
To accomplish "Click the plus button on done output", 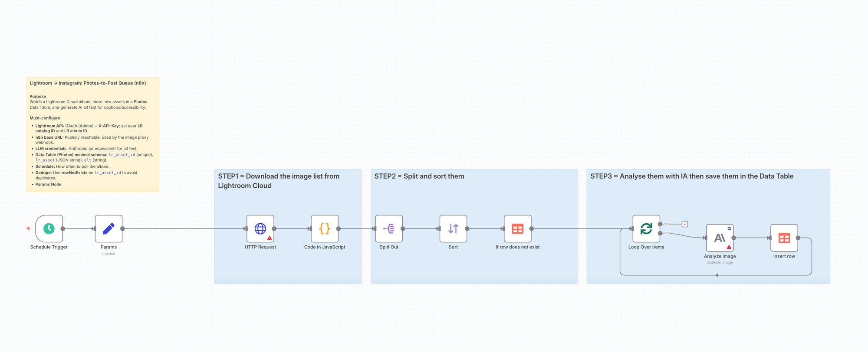I will [685, 224].
